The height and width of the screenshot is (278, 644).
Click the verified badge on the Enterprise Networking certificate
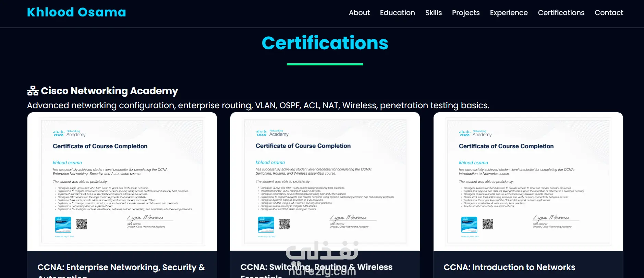(63, 225)
